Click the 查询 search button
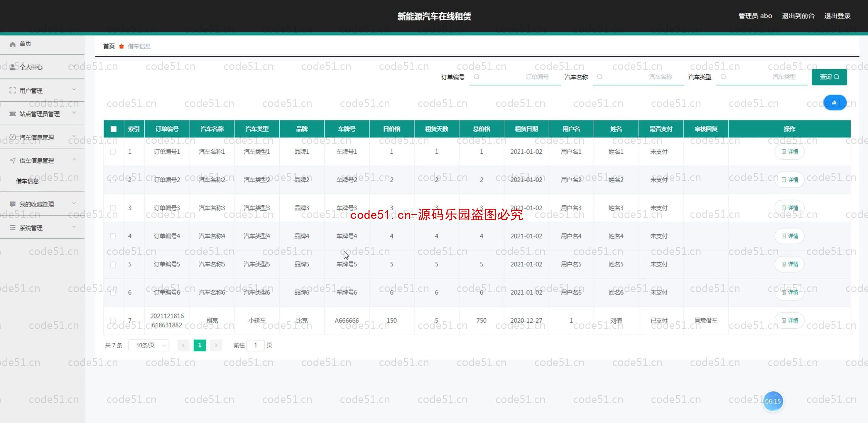 (829, 77)
